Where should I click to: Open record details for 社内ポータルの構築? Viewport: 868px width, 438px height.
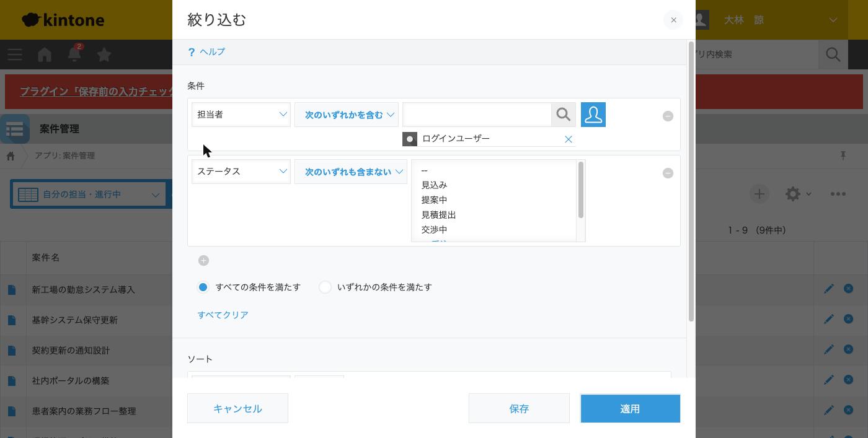pyautogui.click(x=12, y=381)
